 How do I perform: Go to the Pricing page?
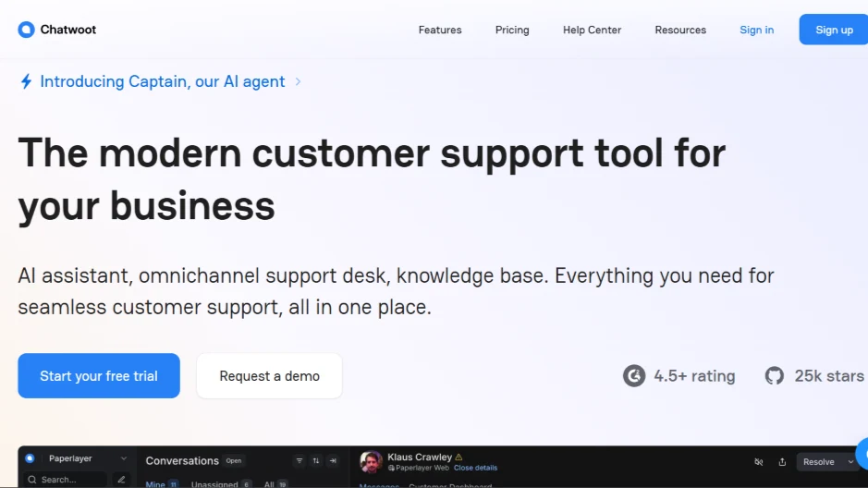(x=512, y=30)
